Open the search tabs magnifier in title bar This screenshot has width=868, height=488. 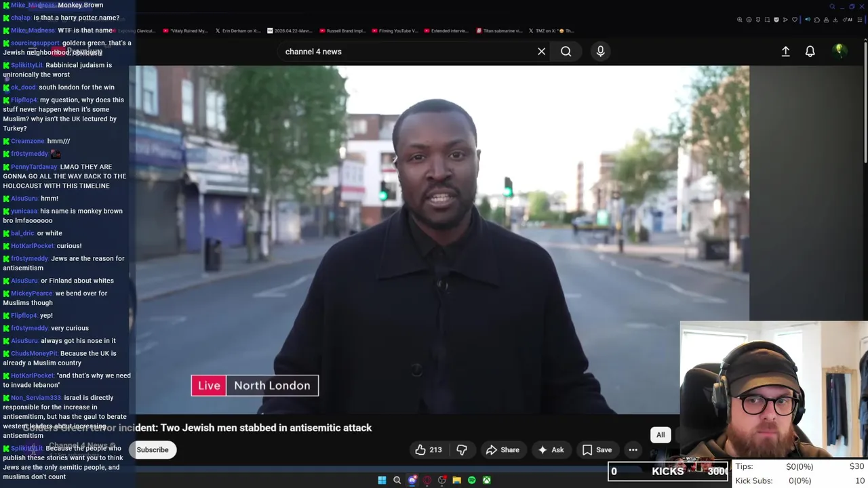point(832,7)
